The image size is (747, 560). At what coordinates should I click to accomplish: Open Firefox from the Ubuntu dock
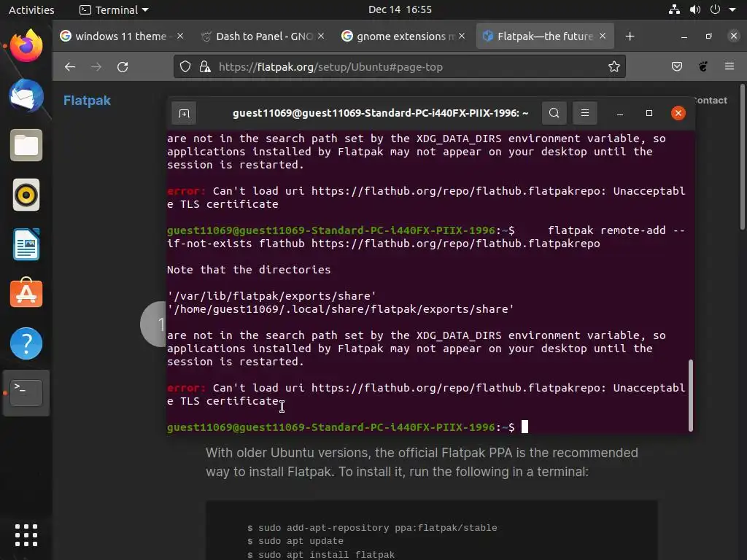[26, 46]
